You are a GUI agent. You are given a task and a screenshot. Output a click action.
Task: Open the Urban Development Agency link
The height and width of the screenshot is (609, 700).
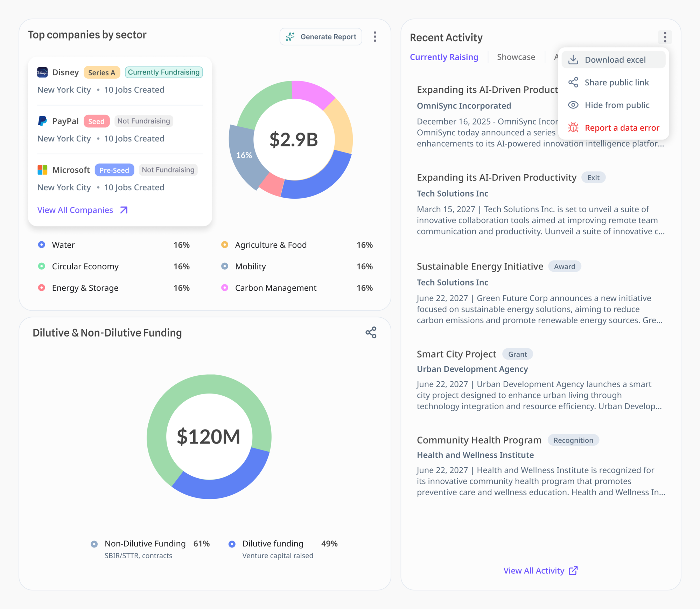coord(472,369)
